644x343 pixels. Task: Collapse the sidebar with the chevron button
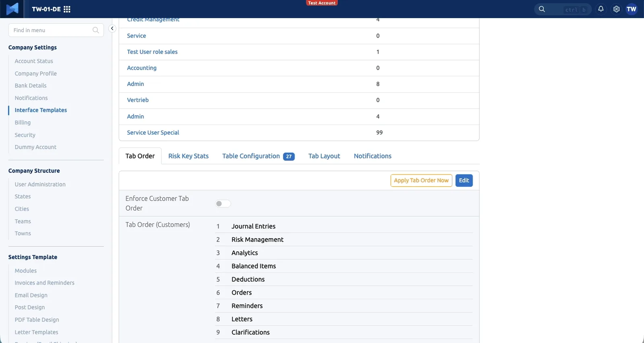pyautogui.click(x=112, y=28)
